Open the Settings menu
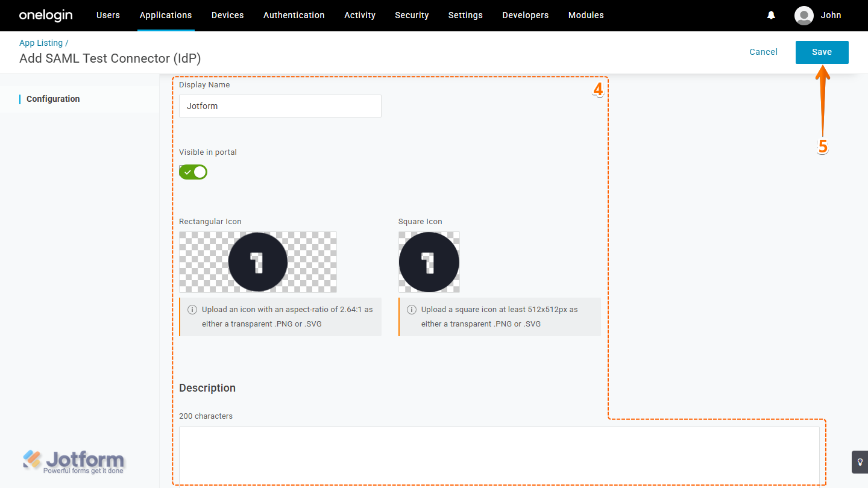868x488 pixels. click(465, 15)
